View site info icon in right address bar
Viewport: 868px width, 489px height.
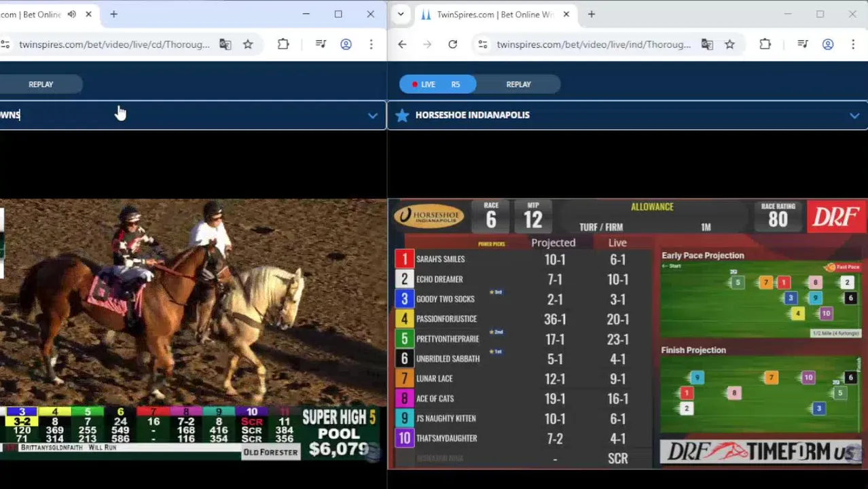click(482, 44)
